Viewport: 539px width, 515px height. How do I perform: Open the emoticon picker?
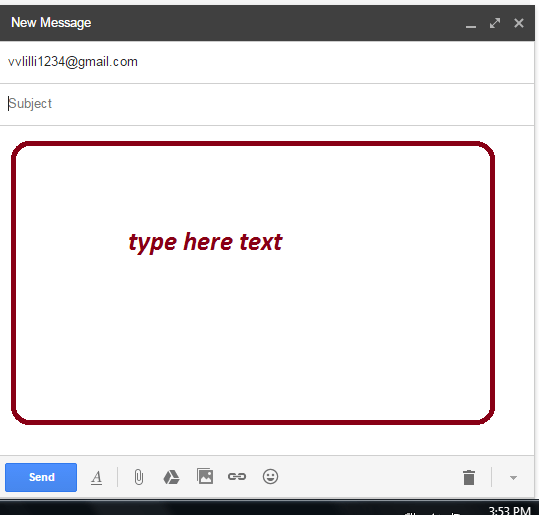pos(270,476)
